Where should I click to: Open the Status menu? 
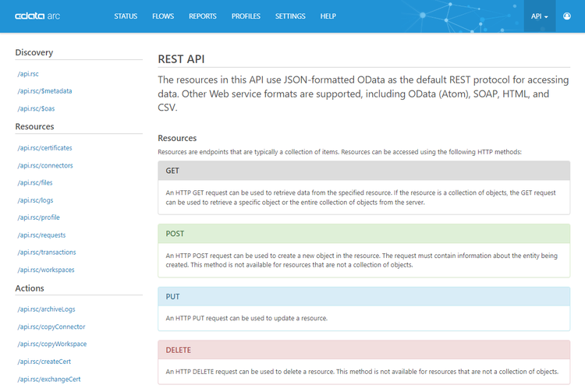coord(127,16)
